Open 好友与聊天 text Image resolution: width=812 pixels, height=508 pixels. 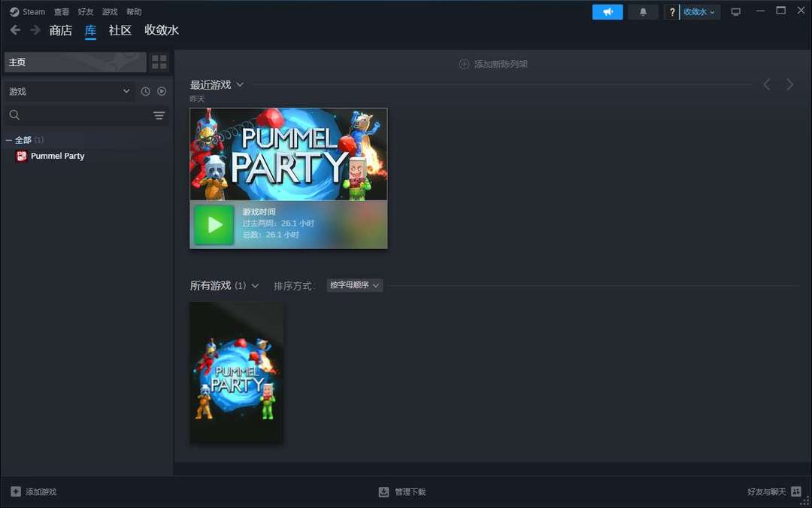pos(766,492)
